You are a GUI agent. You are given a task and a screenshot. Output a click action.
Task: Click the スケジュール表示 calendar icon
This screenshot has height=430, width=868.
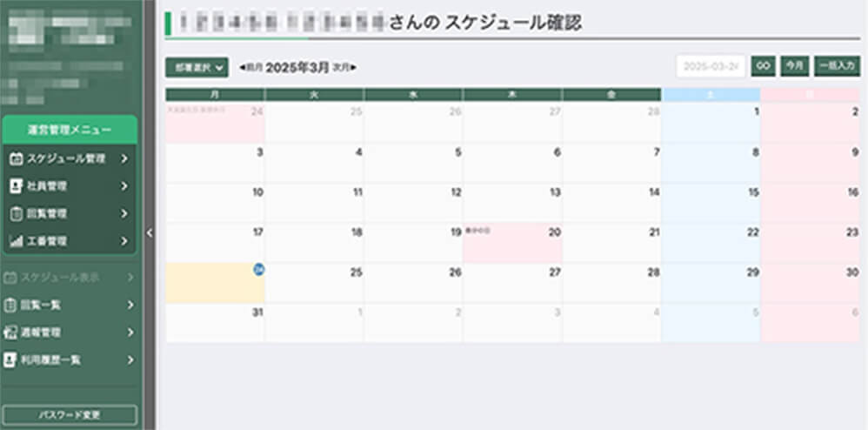[10, 278]
